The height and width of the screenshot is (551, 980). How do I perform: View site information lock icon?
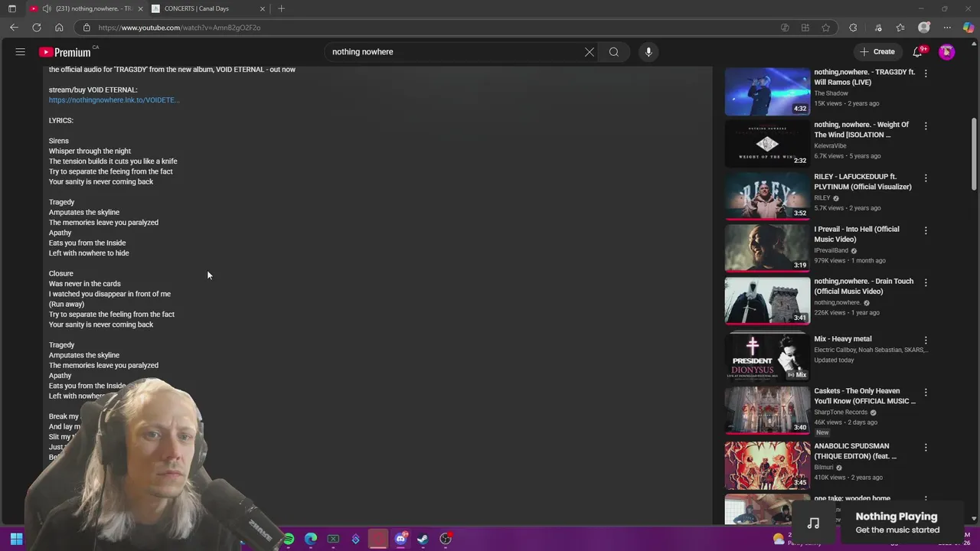click(87, 28)
